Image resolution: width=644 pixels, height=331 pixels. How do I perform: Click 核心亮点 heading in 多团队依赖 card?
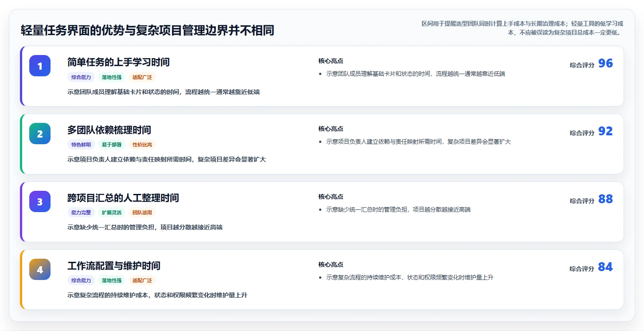(x=331, y=129)
